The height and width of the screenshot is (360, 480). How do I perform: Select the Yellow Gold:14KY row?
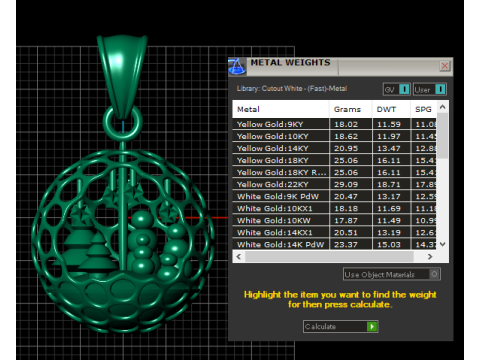click(334, 148)
